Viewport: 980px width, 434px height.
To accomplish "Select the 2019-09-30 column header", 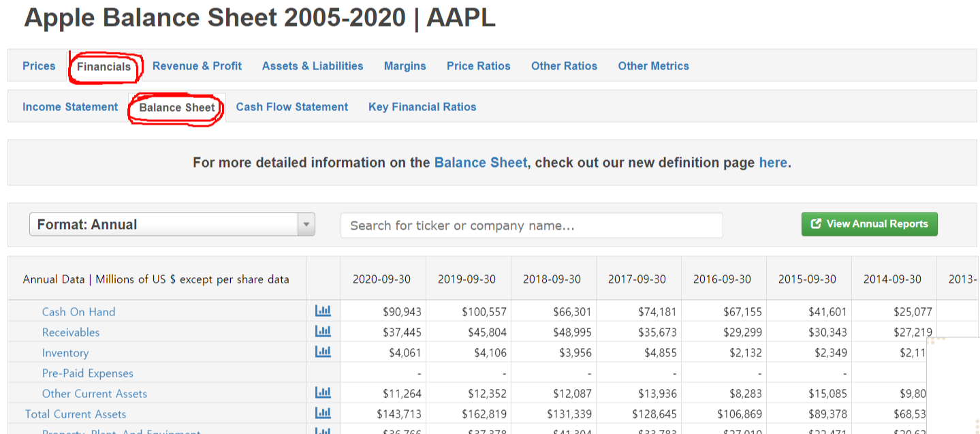I will (467, 279).
